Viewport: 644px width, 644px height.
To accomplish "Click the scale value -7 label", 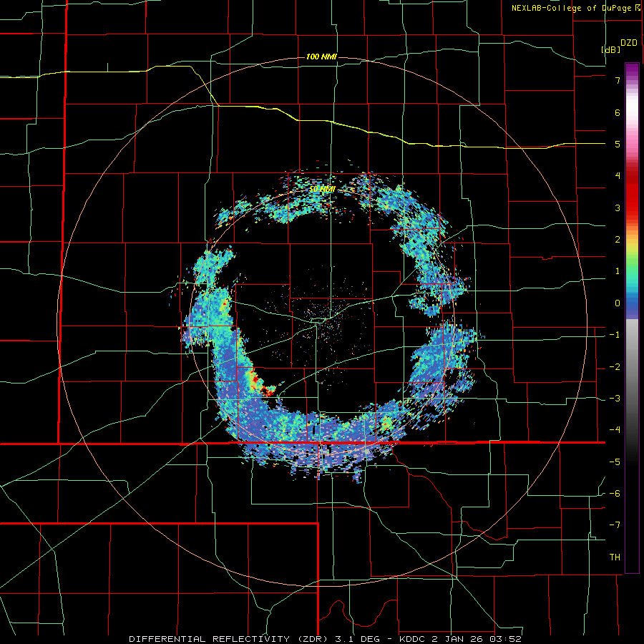I will point(615,525).
